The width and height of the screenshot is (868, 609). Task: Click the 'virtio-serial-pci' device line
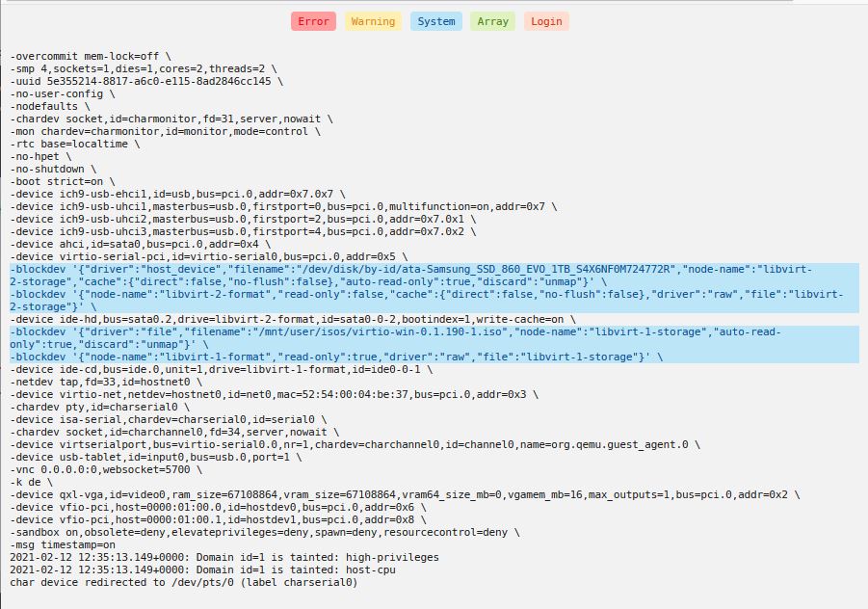[209, 257]
